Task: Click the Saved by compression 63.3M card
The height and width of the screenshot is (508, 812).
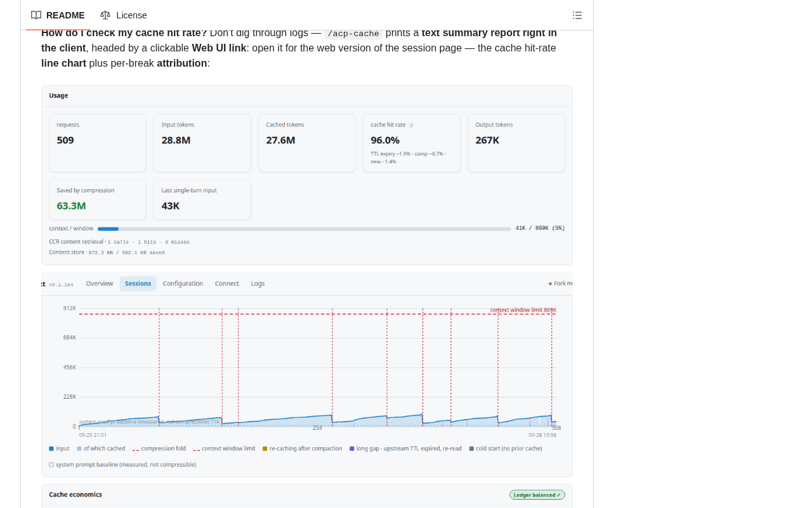Action: [x=98, y=200]
